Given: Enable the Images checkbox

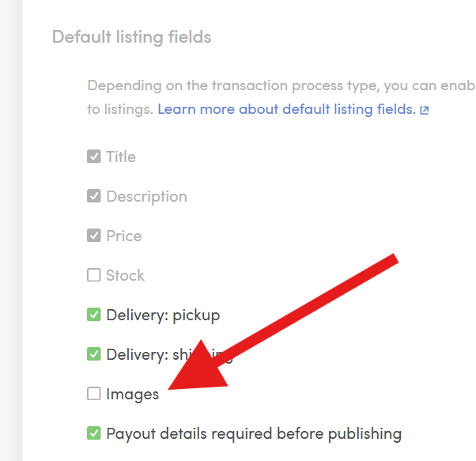Looking at the screenshot, I should click(94, 394).
